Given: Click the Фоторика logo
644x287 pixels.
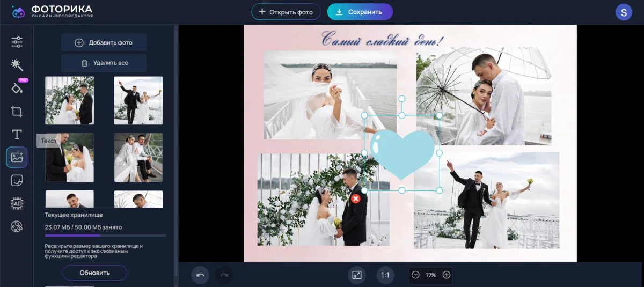Looking at the screenshot, I should (52, 12).
